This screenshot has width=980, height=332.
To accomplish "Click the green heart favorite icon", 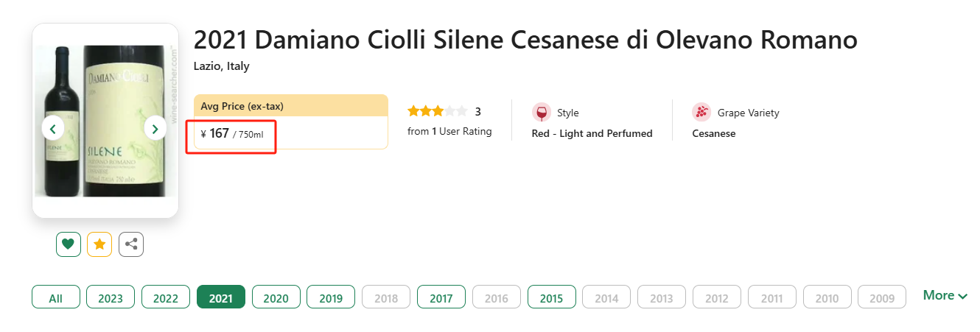I will pos(69,244).
